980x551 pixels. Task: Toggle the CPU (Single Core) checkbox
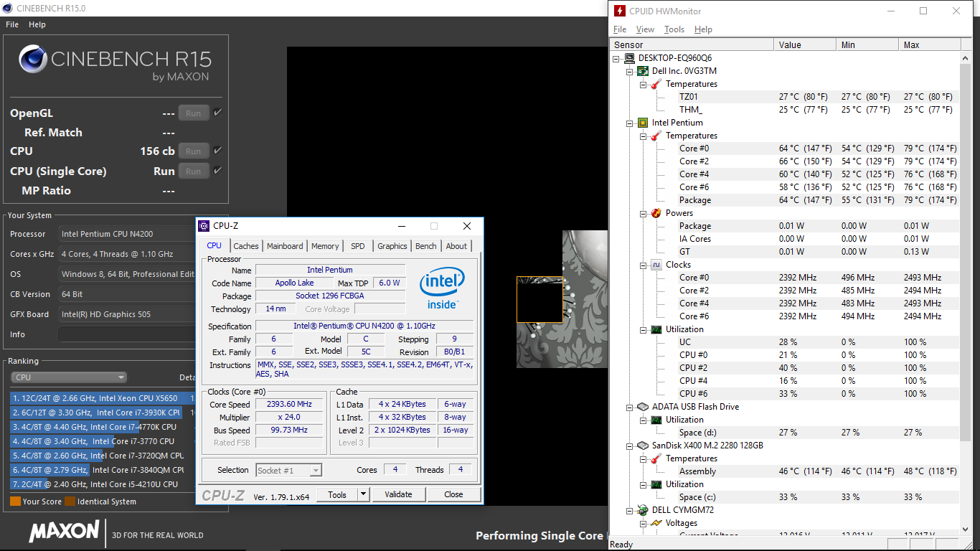point(217,171)
